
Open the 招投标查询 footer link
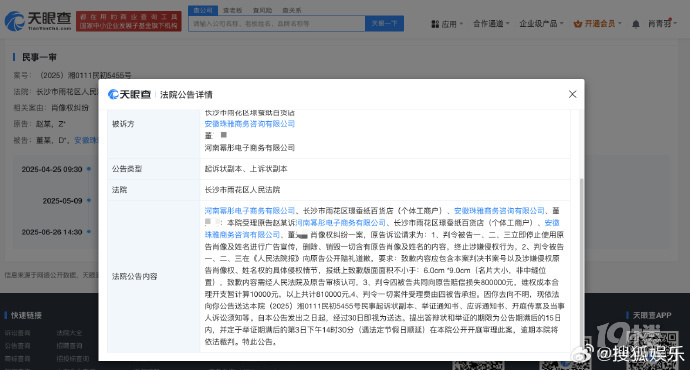[73, 359]
